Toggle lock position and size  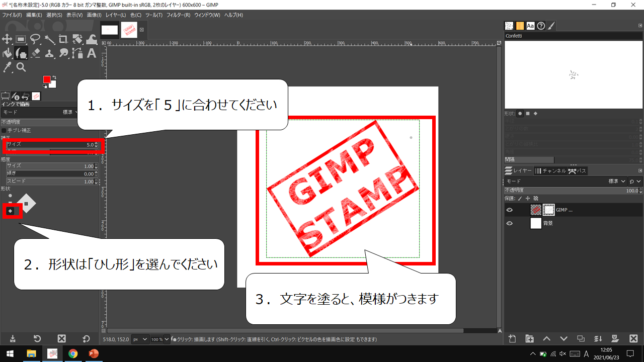tap(528, 199)
